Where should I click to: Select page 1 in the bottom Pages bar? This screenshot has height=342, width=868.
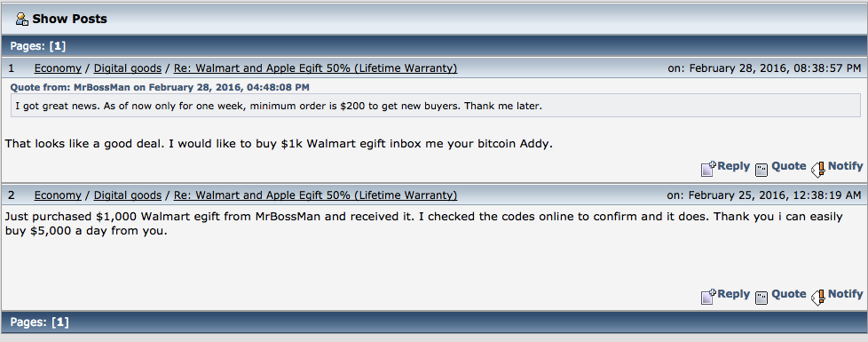click(58, 322)
